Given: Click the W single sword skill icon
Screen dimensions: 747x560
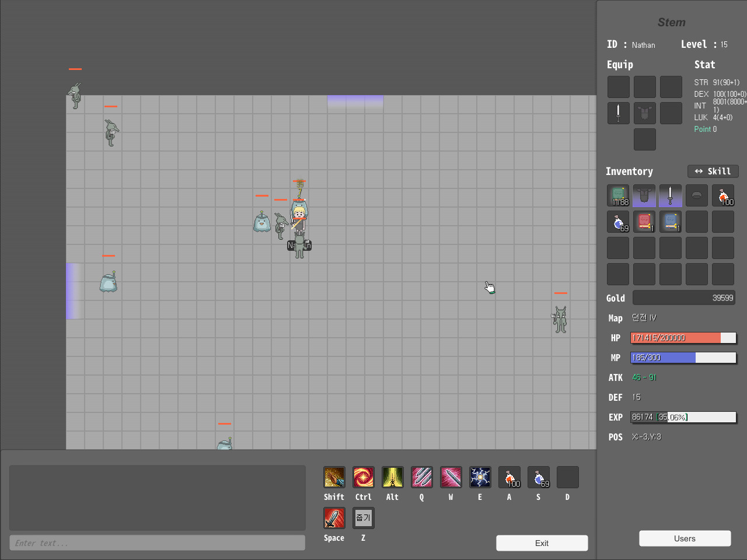Looking at the screenshot, I should tap(451, 477).
